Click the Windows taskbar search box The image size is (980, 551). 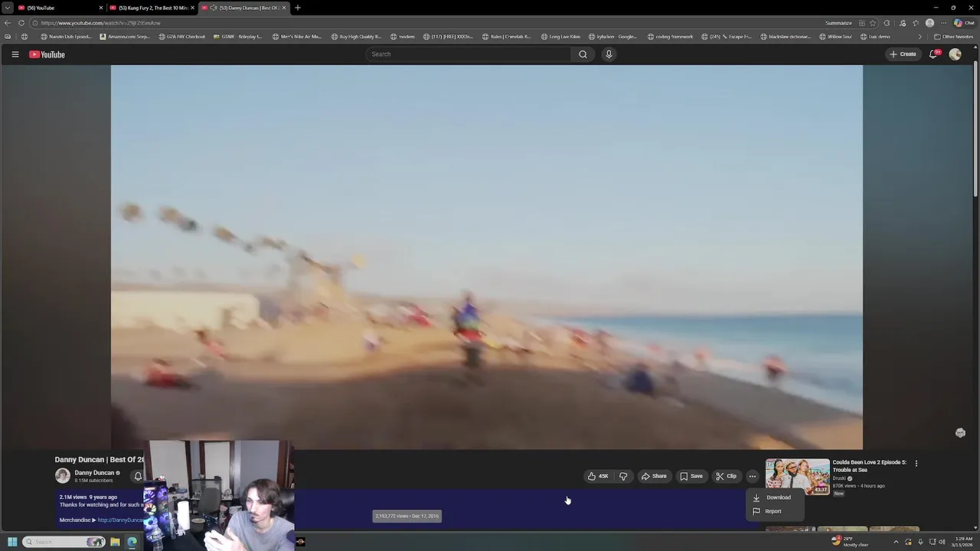64,542
